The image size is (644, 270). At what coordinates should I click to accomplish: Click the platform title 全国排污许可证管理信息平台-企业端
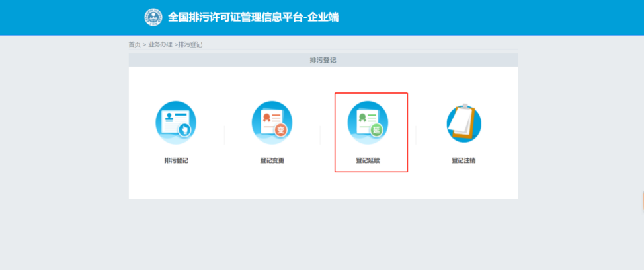[x=253, y=17]
